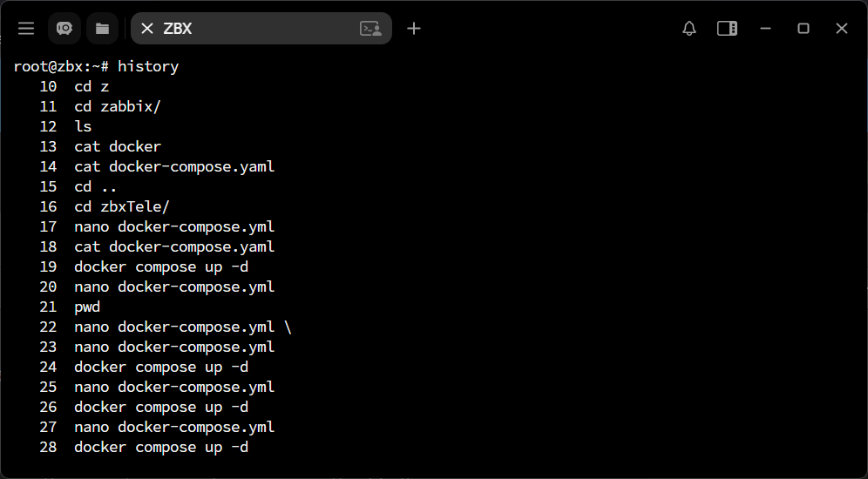Add a new tab with plus button
This screenshot has height=479, width=868.
tap(414, 29)
